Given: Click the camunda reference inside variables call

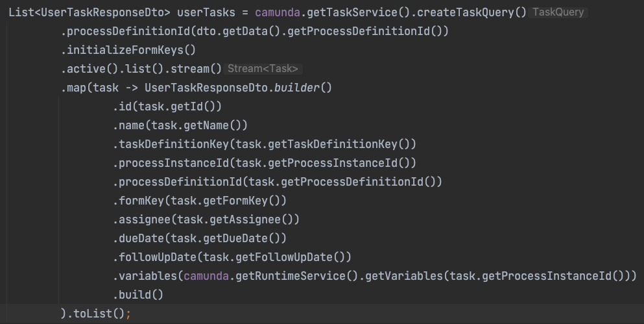Looking at the screenshot, I should pos(206,276).
